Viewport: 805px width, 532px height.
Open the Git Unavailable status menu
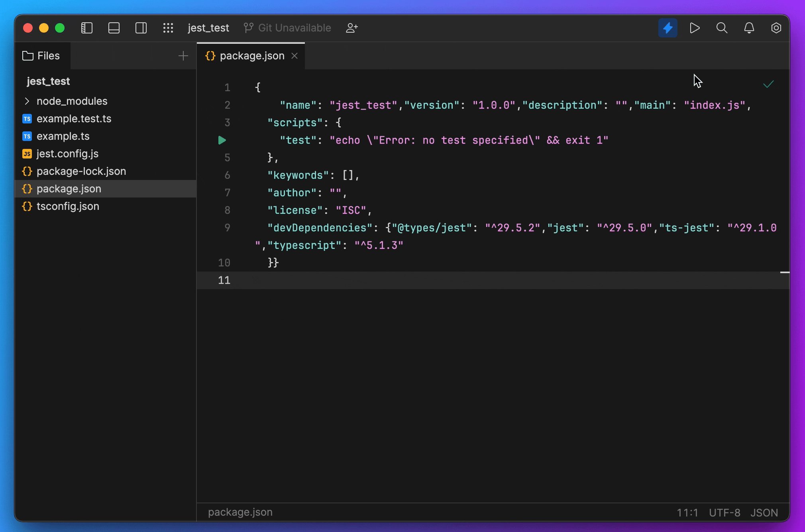pyautogui.click(x=287, y=28)
